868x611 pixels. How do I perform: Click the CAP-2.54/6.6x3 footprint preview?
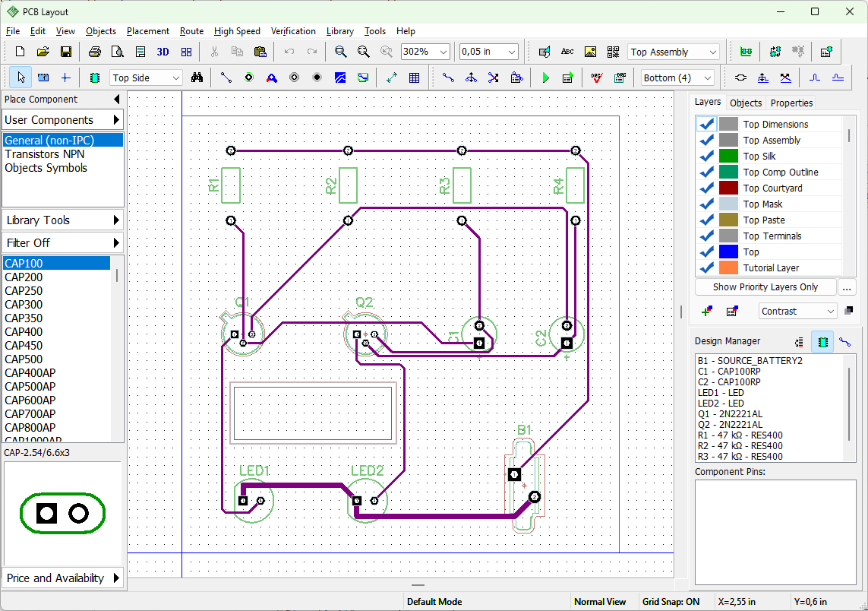click(x=62, y=513)
